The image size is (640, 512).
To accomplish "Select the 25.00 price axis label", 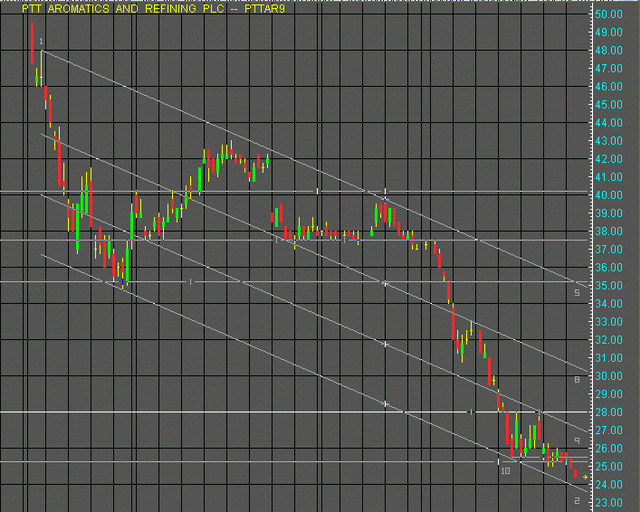I will pos(609,467).
